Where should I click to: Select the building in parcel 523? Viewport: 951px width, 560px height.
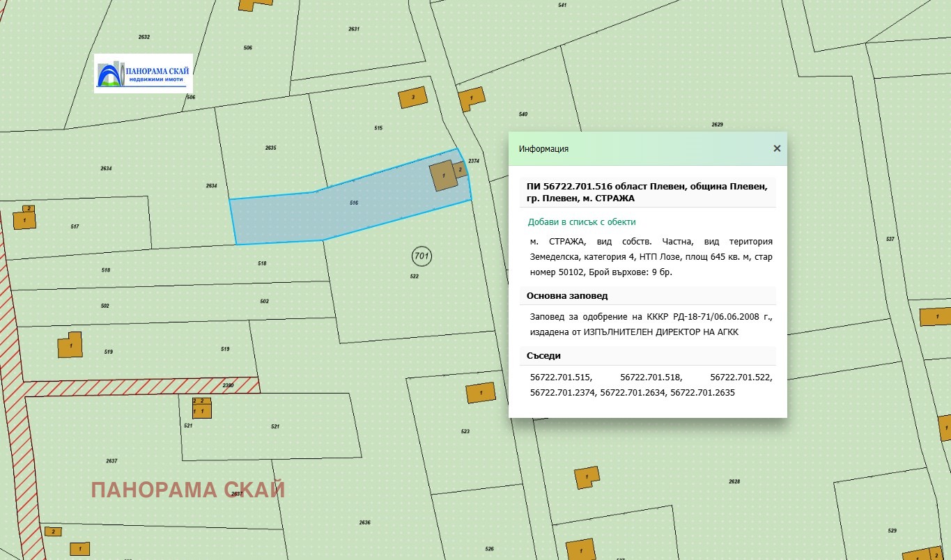pos(481,393)
